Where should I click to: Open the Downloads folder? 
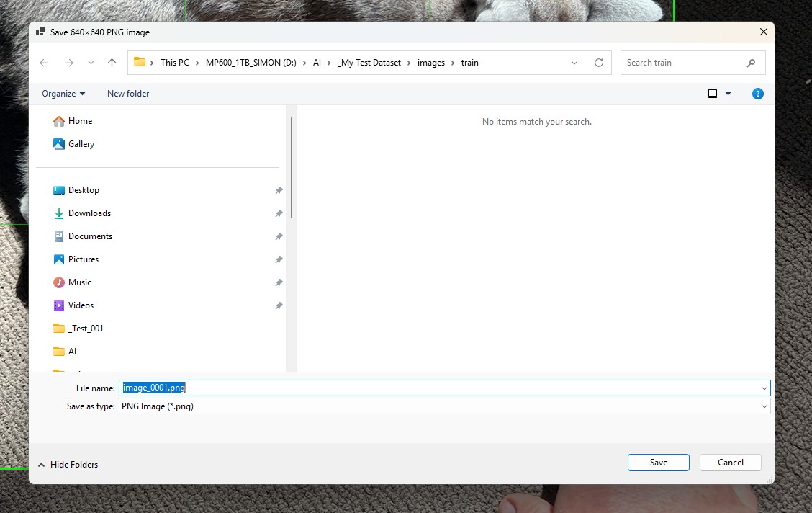(90, 213)
